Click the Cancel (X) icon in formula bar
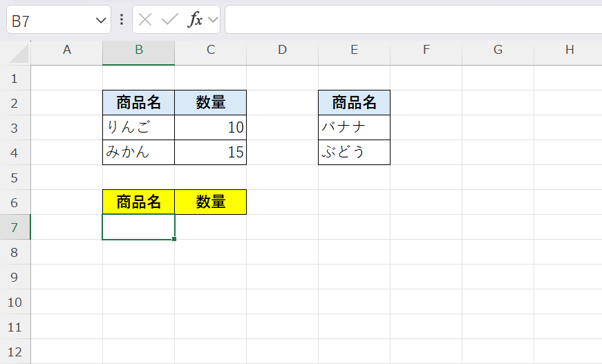 pyautogui.click(x=145, y=20)
